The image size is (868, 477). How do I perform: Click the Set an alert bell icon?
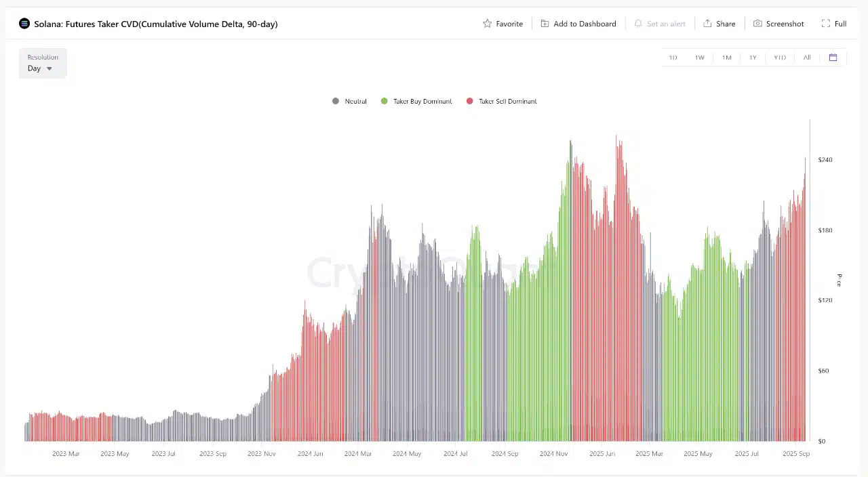pos(638,24)
